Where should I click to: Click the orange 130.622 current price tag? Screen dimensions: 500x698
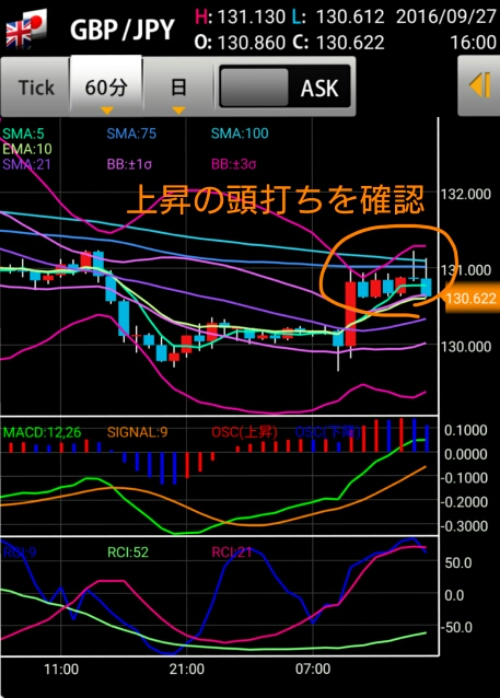[x=471, y=298]
